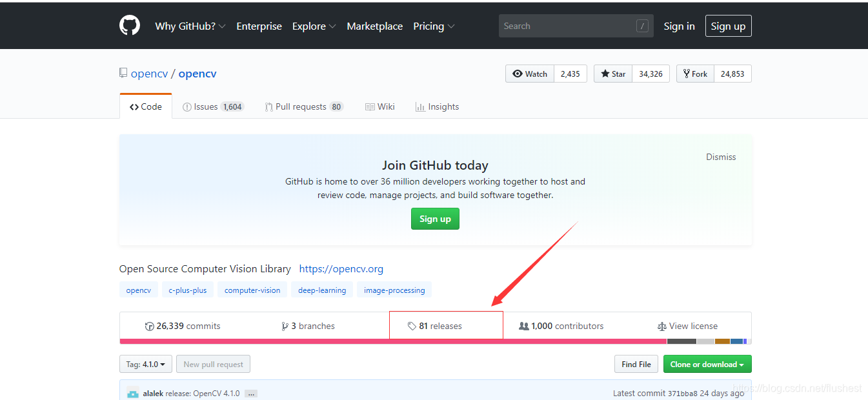Open the Pull requests tab
Screen dimensions: 868x400
(x=304, y=106)
